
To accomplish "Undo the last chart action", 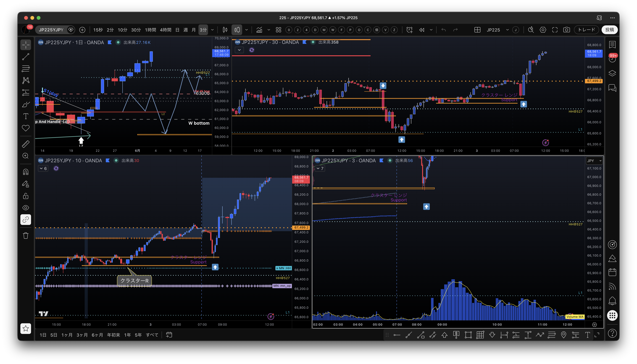I will [444, 30].
